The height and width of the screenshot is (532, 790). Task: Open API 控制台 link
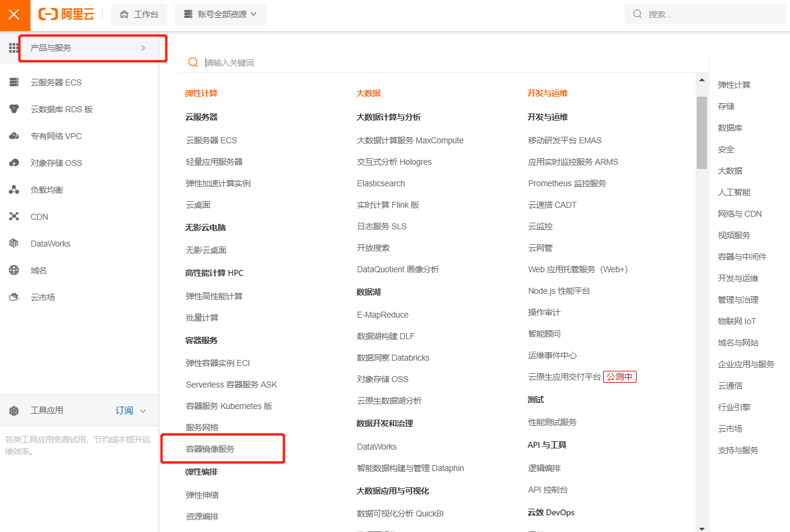pos(548,490)
